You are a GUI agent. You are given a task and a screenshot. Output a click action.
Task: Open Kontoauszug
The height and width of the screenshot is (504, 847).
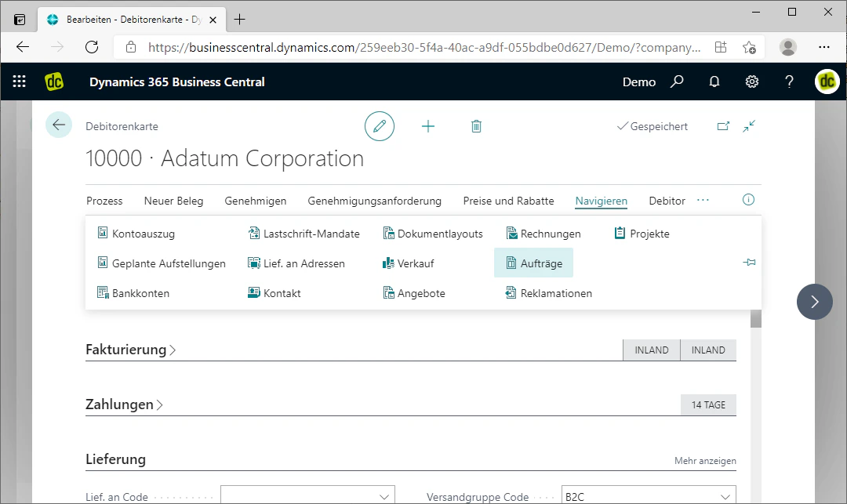[136, 233]
